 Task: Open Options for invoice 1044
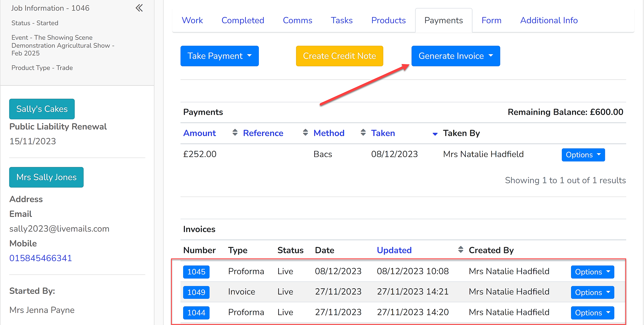point(592,313)
